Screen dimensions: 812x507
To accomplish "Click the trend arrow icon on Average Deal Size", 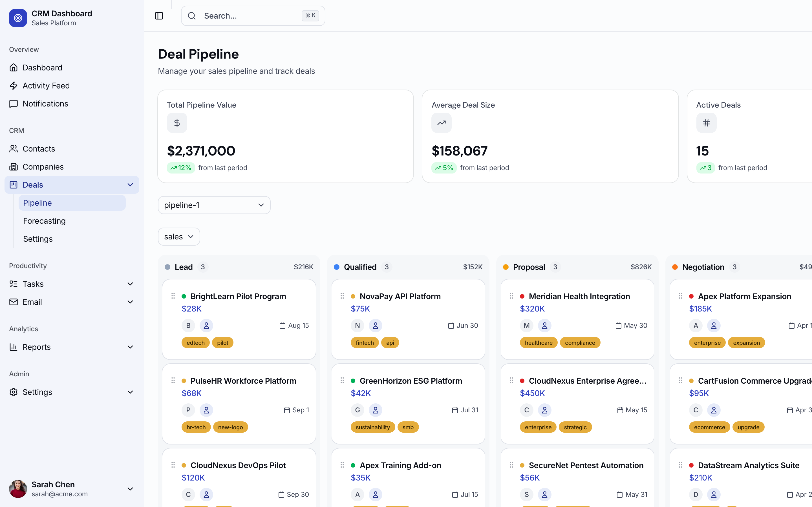I will point(441,123).
